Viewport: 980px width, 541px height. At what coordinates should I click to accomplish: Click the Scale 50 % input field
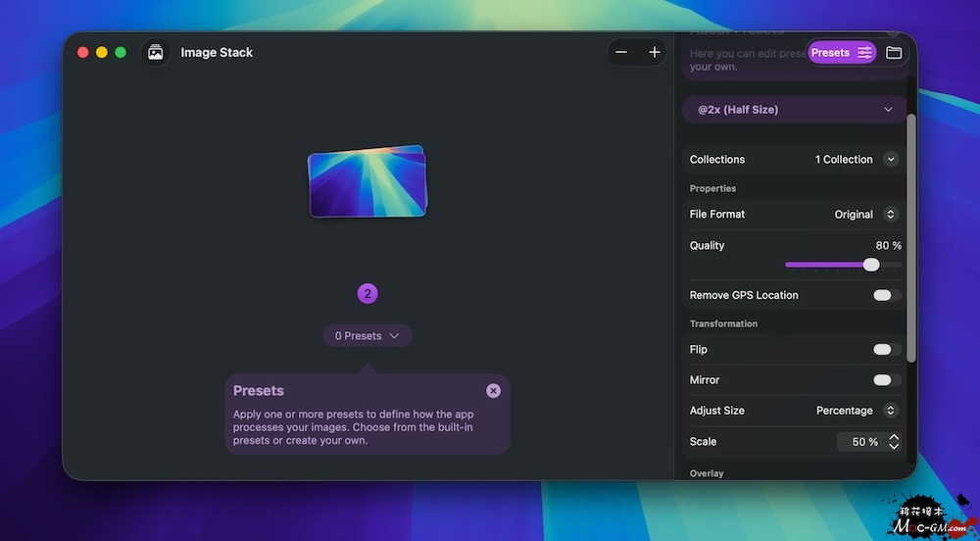click(859, 442)
